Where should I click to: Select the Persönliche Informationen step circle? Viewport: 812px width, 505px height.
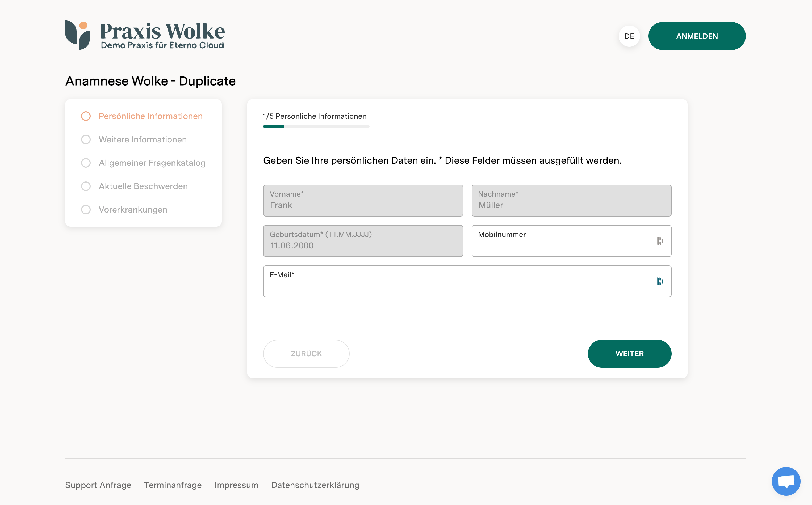click(86, 116)
